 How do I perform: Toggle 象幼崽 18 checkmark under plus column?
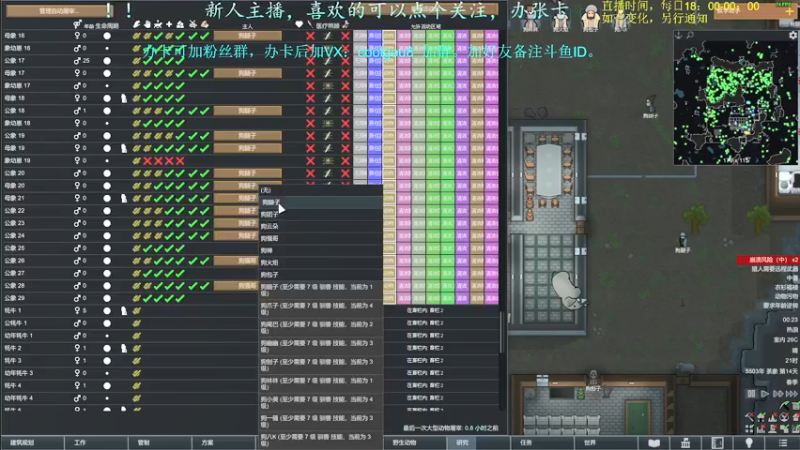point(169,123)
